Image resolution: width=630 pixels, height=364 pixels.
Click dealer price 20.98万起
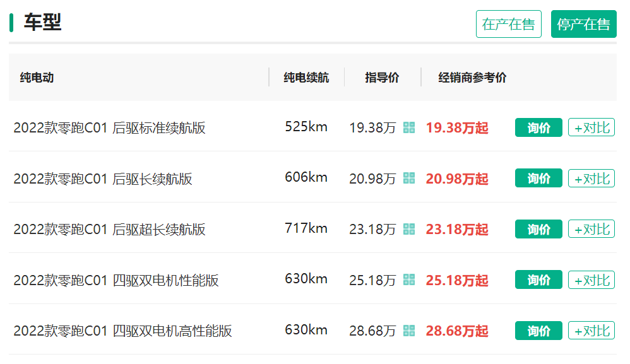click(457, 179)
